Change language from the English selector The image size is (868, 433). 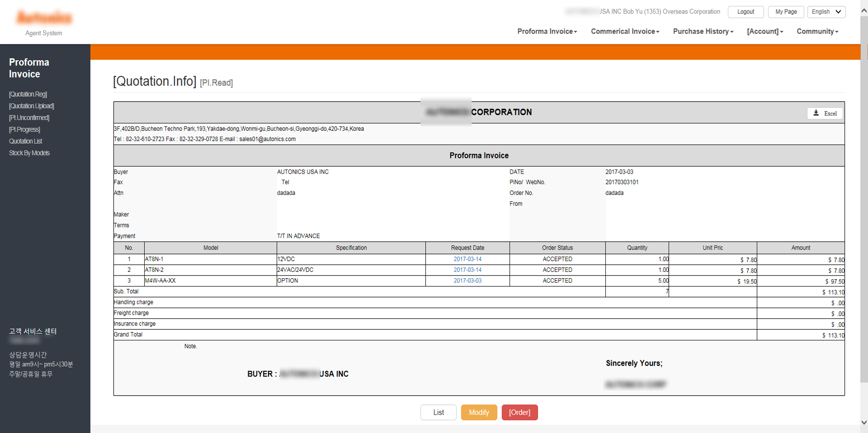click(826, 12)
